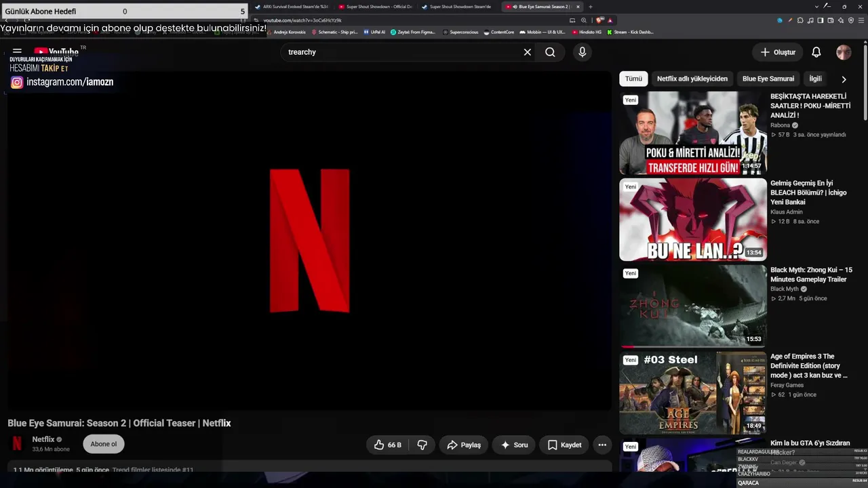Show more filter chips with the arrow
The image size is (868, 488).
coord(844,79)
